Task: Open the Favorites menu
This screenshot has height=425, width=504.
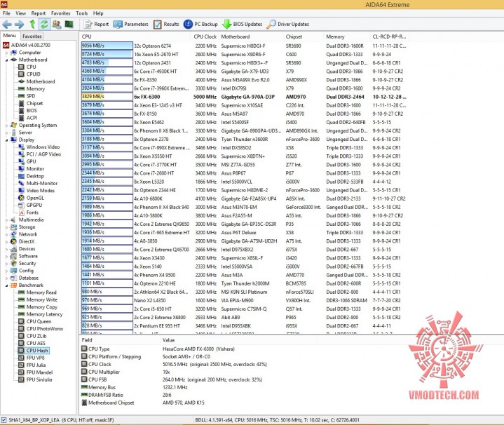Action: 60,13
